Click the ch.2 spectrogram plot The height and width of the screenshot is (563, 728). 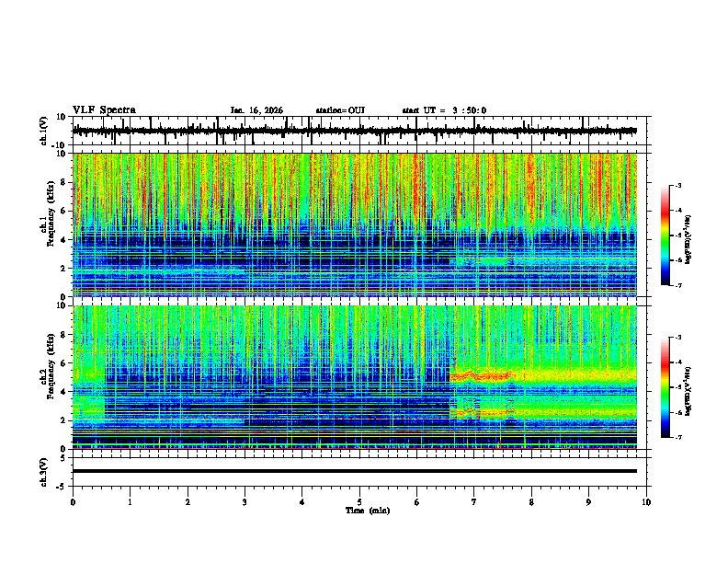click(x=355, y=377)
